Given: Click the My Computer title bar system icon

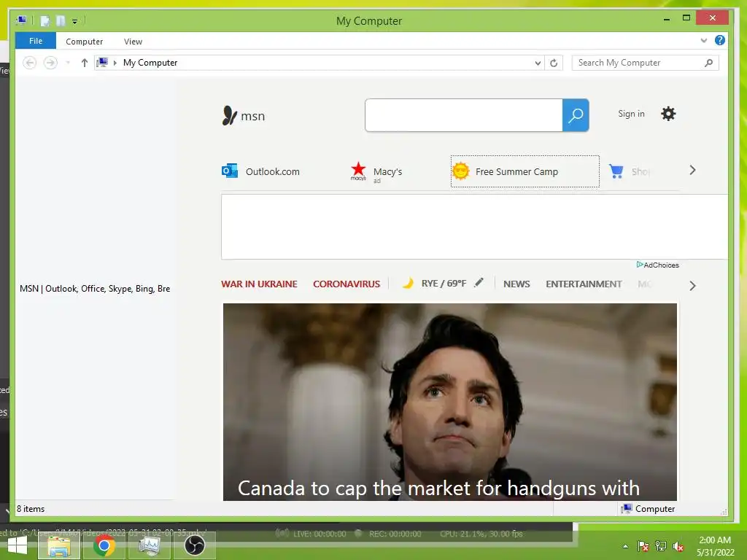Looking at the screenshot, I should [21, 20].
